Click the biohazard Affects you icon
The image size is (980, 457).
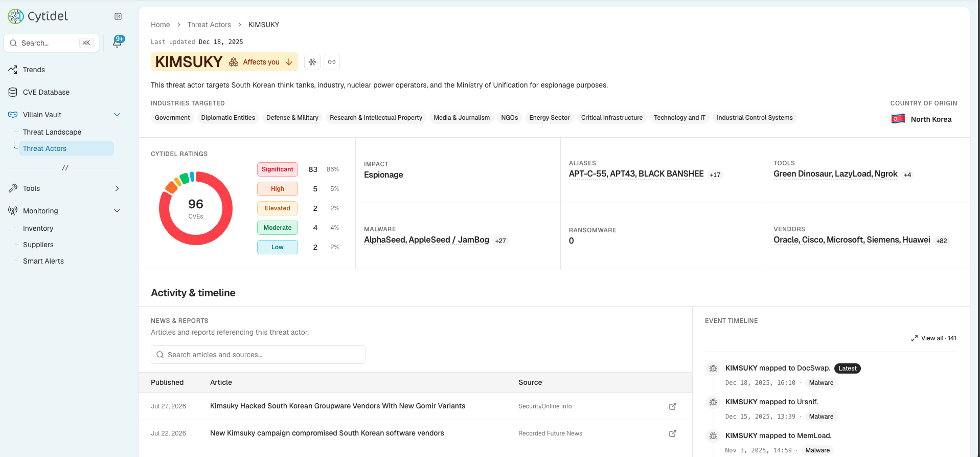pyautogui.click(x=234, y=62)
